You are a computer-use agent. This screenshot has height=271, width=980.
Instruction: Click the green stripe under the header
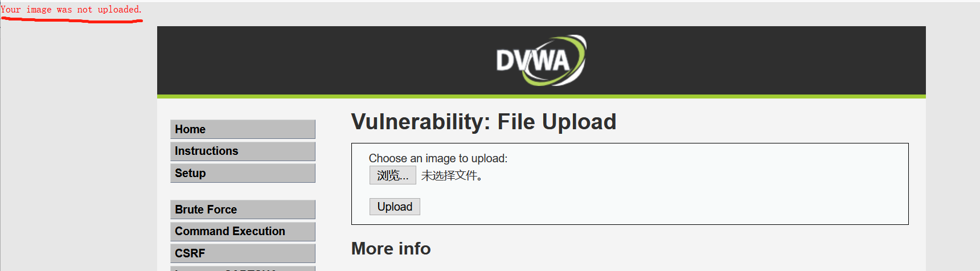point(542,96)
